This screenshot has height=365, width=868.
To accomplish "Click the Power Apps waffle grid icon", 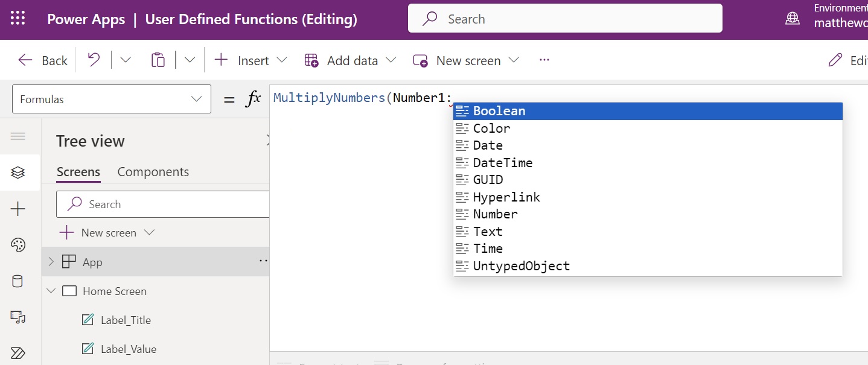I will (x=18, y=18).
